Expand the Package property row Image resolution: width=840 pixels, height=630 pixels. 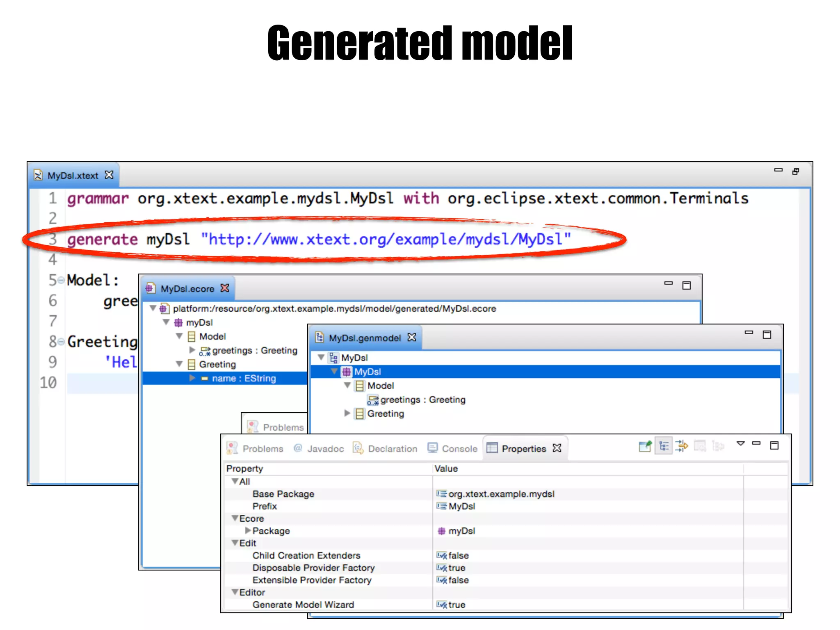[248, 531]
